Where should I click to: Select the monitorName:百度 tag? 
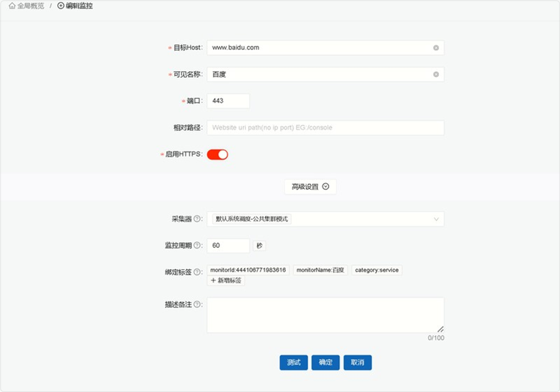[320, 270]
